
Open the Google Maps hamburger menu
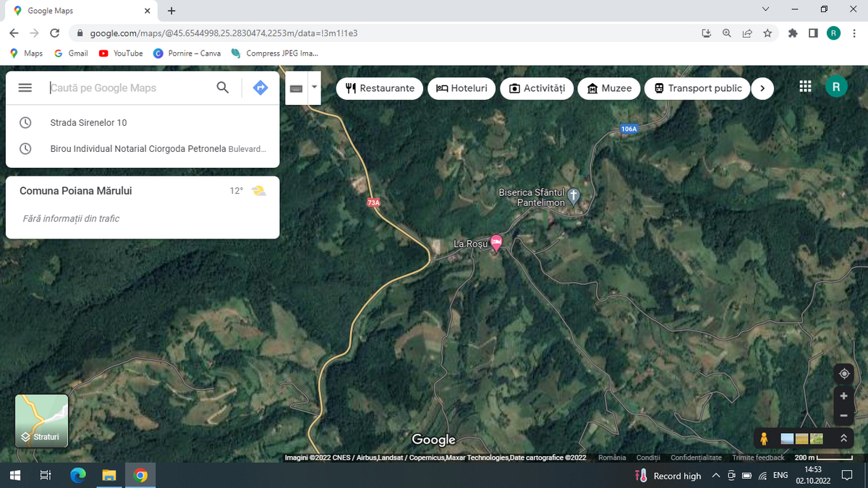pyautogui.click(x=25, y=87)
